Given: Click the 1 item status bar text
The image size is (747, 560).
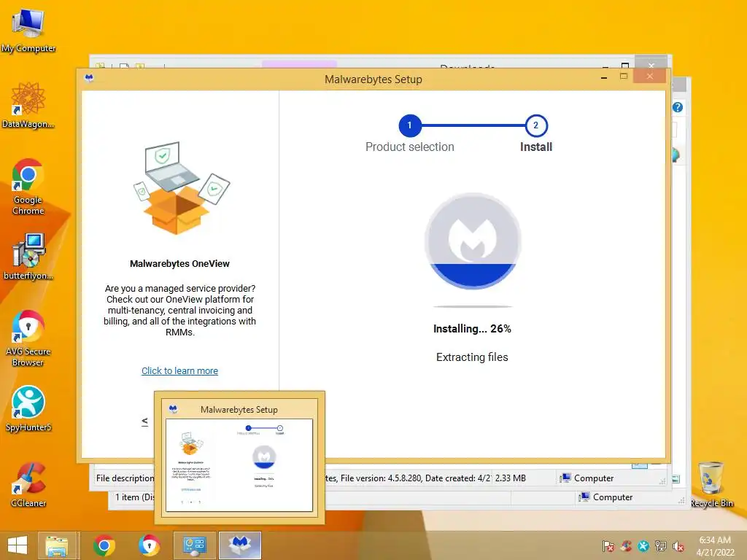Looking at the screenshot, I should 135,497.
